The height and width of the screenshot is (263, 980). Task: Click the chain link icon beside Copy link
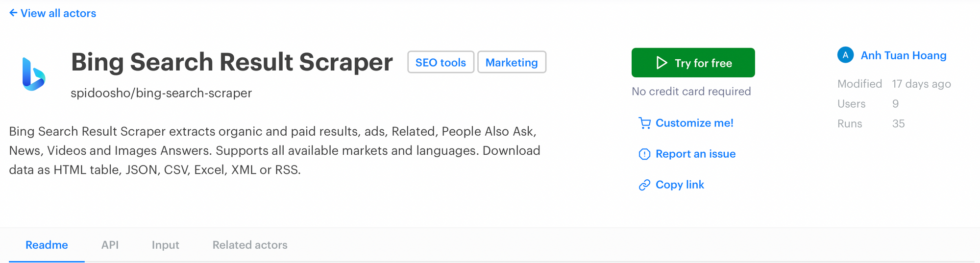tap(644, 185)
